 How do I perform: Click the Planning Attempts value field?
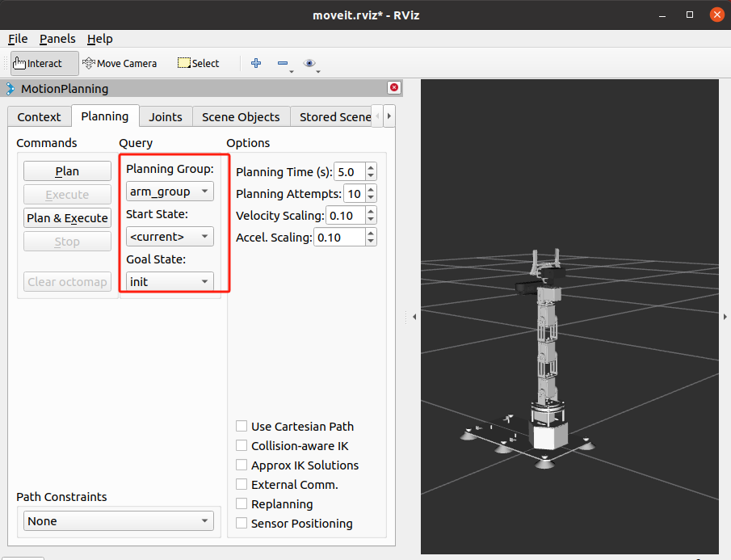(355, 193)
